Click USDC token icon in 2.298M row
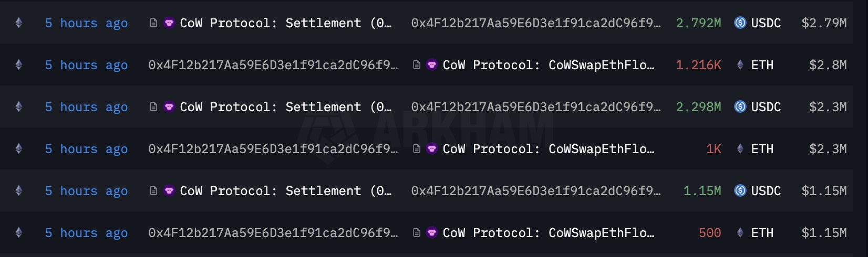Image resolution: width=868 pixels, height=257 pixels. 740,106
